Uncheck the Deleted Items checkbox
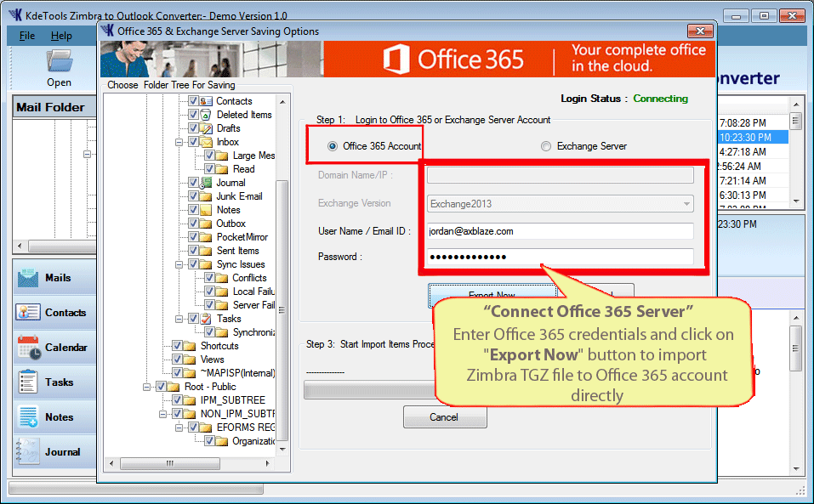814x504 pixels. (x=193, y=115)
